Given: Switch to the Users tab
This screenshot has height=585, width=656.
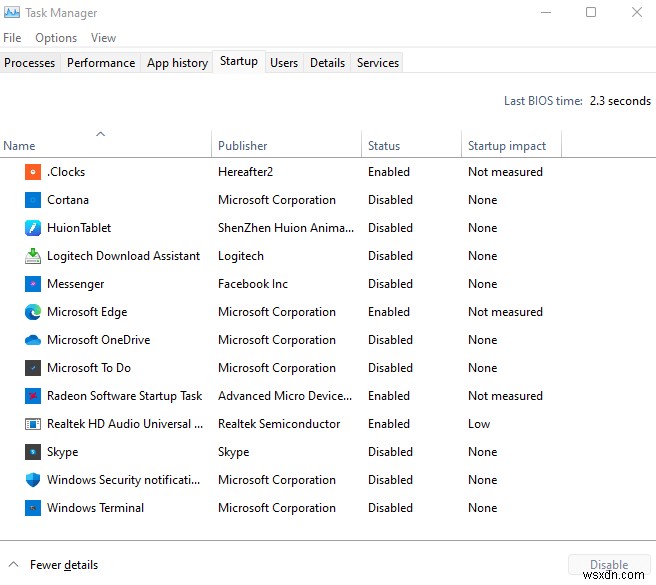Looking at the screenshot, I should tap(284, 63).
